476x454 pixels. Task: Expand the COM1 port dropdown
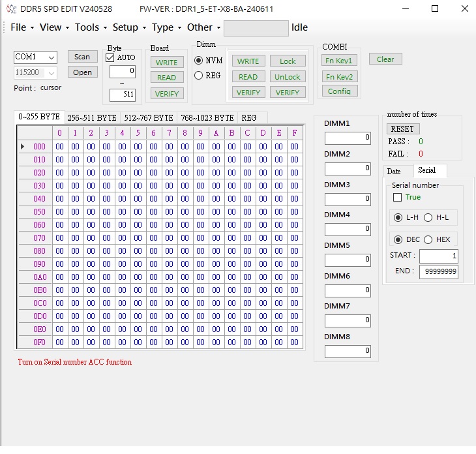51,57
